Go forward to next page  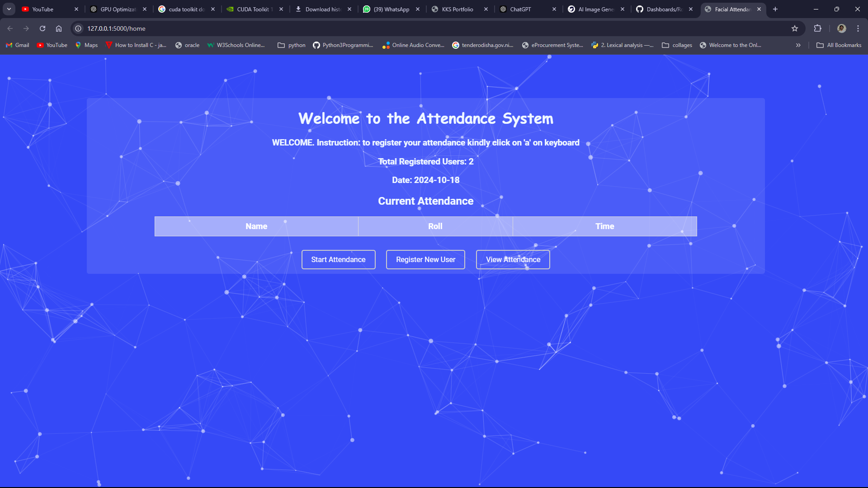pos(26,28)
